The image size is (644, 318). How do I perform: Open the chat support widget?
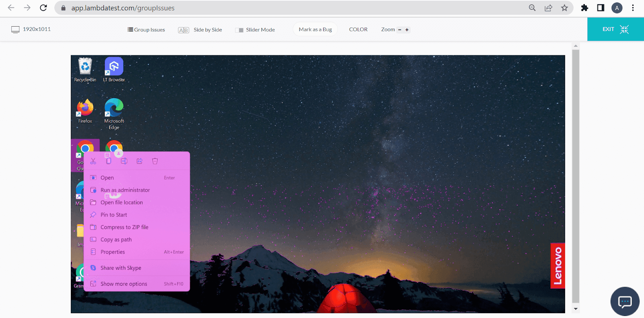(625, 301)
